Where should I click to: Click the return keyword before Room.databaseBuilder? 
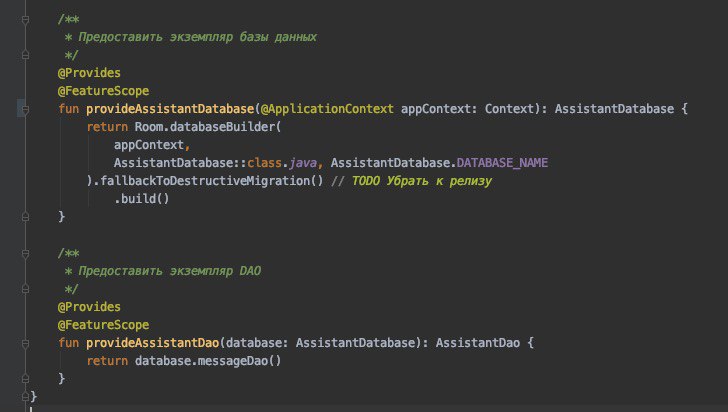[107, 127]
